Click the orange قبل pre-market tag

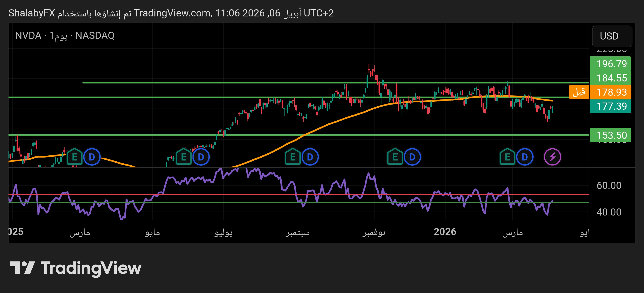(x=579, y=92)
